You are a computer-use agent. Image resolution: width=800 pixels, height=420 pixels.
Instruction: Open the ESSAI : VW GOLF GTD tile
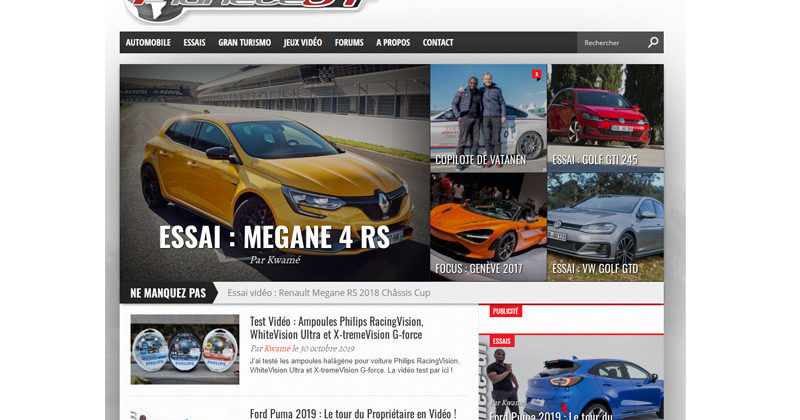pos(606,227)
